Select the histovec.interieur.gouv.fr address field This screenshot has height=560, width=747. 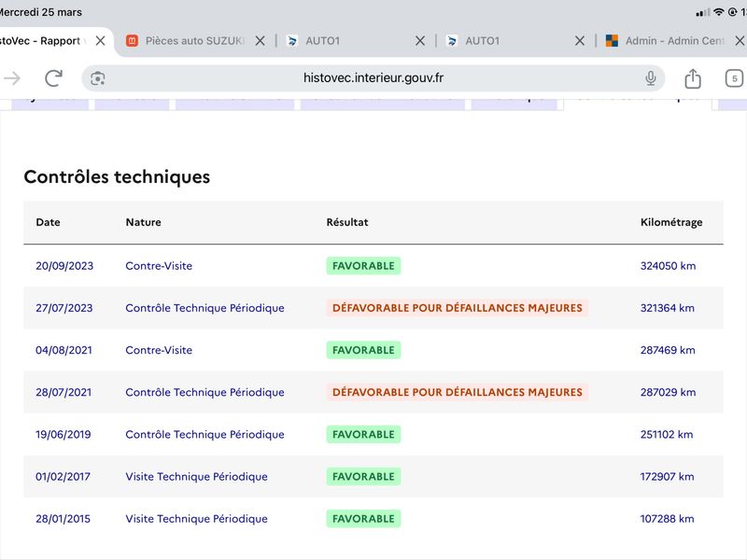point(373,78)
